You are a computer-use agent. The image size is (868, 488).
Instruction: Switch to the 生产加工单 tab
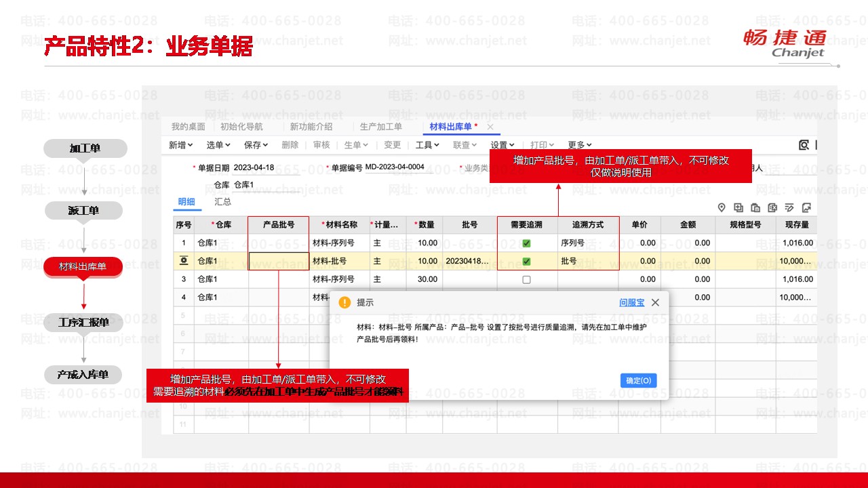tap(381, 127)
